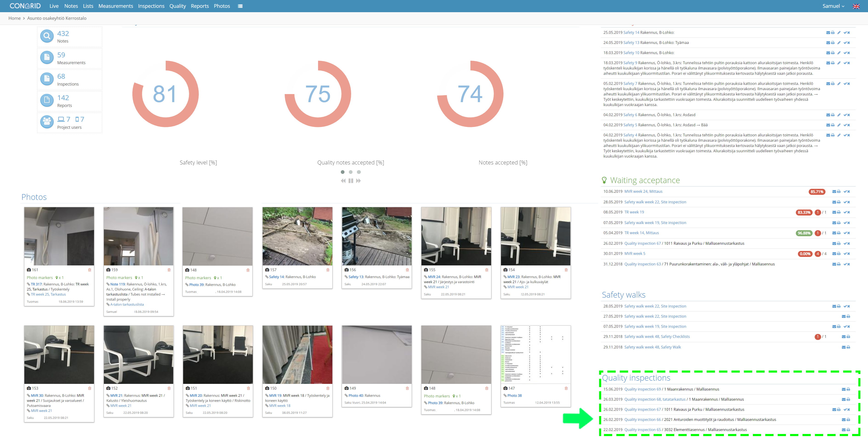Open the Inspections menu
868x437 pixels.
coord(151,6)
